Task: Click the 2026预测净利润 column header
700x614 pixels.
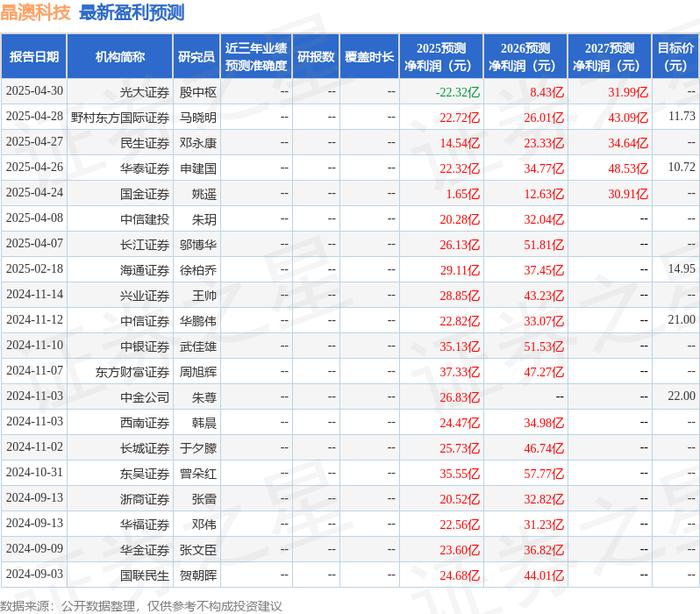Action: pyautogui.click(x=525, y=57)
